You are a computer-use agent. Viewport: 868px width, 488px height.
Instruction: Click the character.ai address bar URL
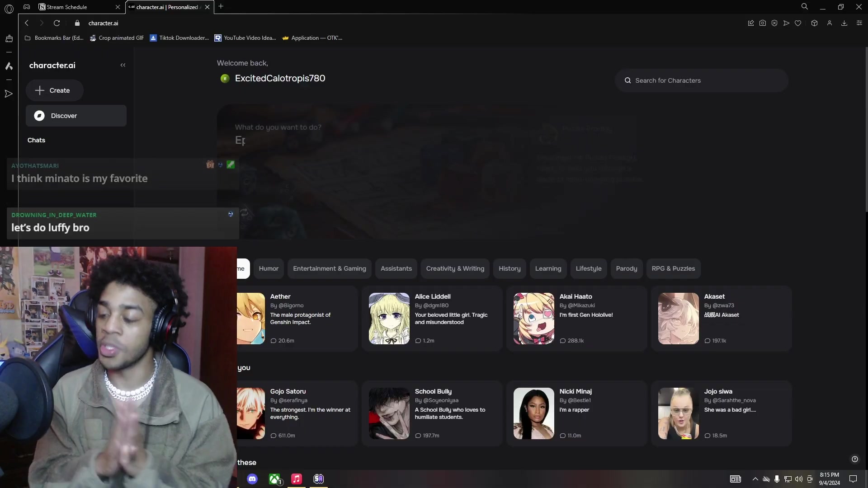click(x=103, y=23)
